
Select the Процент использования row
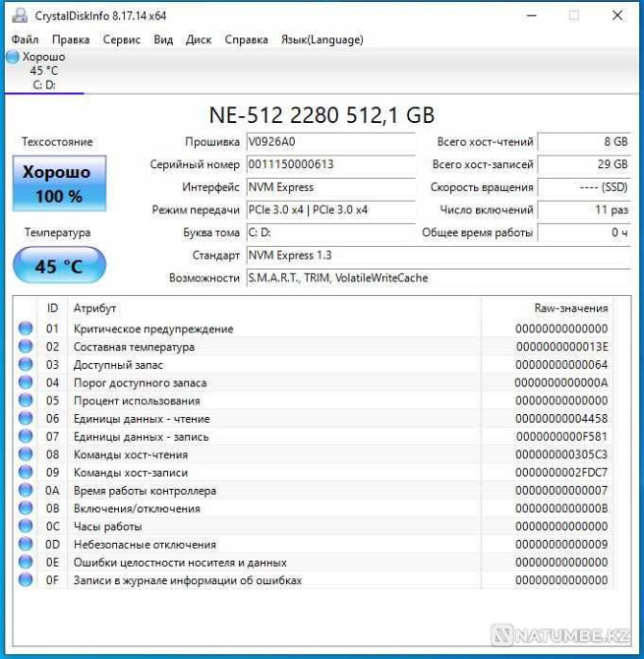313,400
